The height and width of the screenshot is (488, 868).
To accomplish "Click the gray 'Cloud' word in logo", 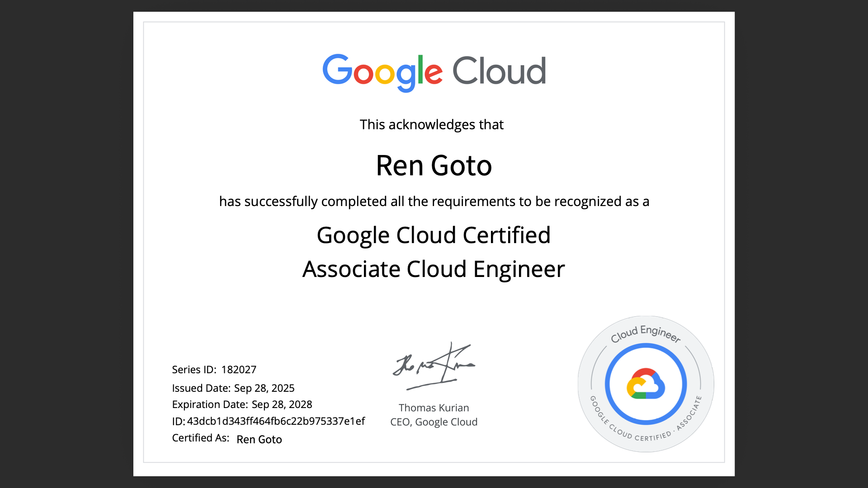I will (499, 71).
